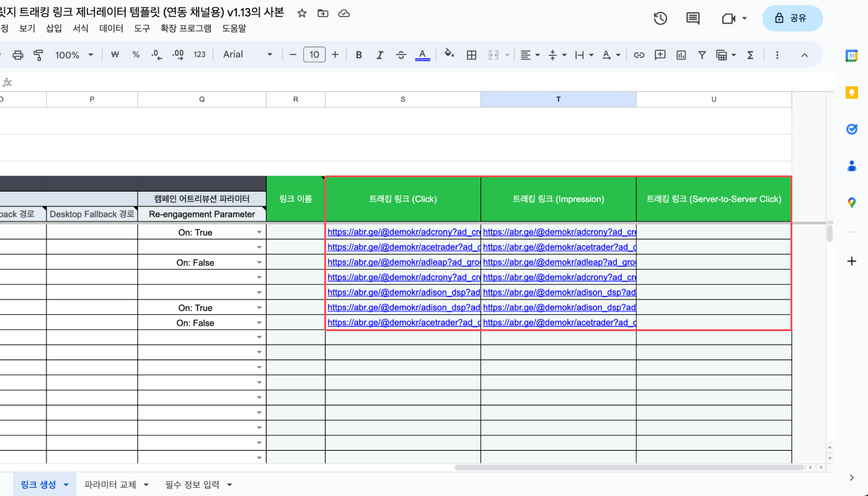
Task: Open Google Keep side panel
Action: 852,92
